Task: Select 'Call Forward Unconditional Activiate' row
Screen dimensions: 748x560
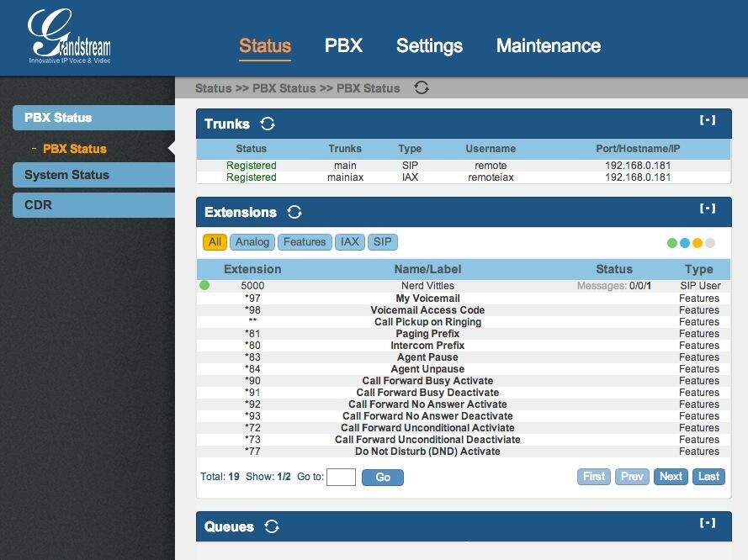Action: click(464, 427)
